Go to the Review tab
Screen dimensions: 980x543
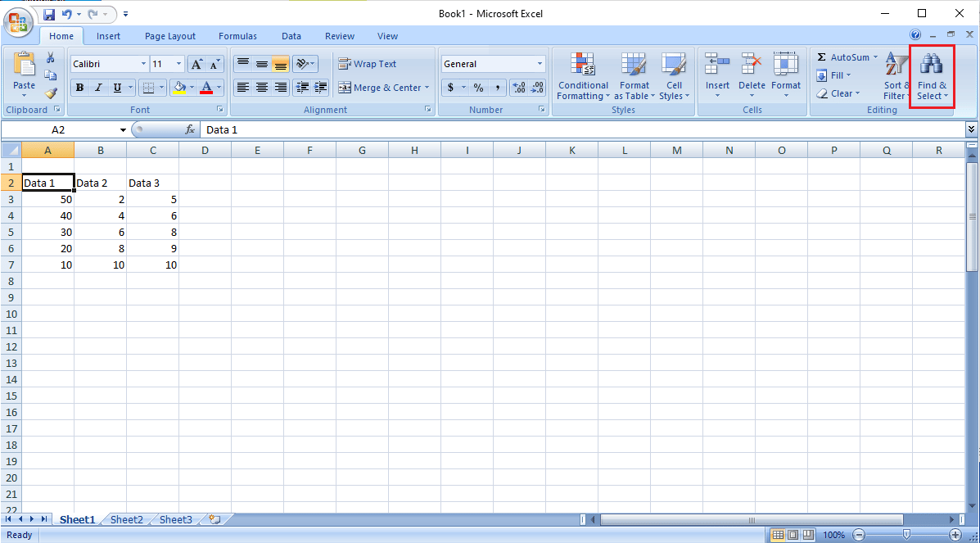pyautogui.click(x=340, y=36)
